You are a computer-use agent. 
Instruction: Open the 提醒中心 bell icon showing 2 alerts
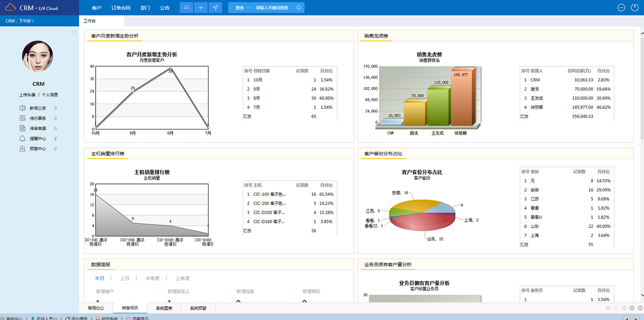coord(22,138)
